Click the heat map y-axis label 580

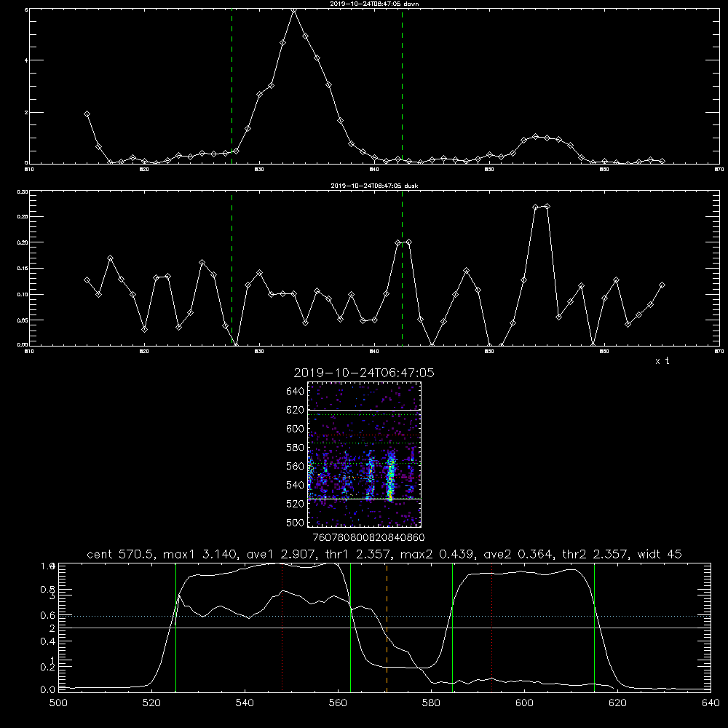click(296, 448)
